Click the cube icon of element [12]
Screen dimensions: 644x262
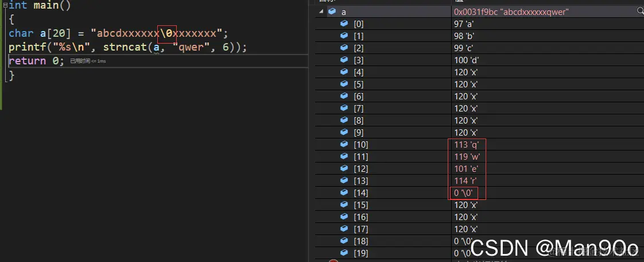344,169
